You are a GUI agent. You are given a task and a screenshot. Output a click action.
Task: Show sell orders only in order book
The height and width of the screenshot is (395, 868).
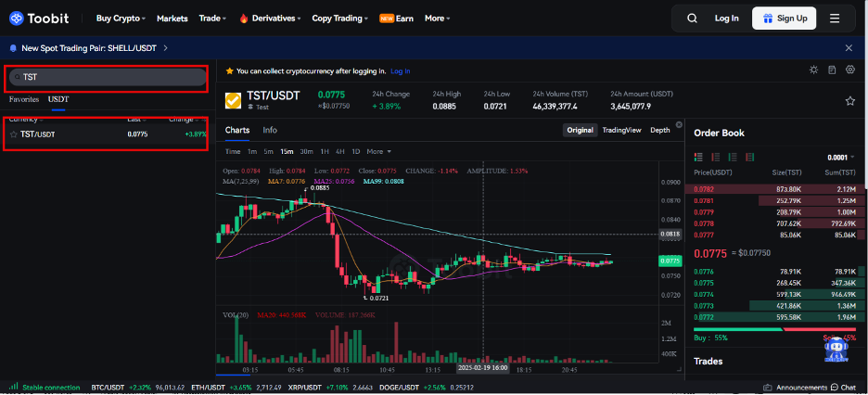coord(715,157)
